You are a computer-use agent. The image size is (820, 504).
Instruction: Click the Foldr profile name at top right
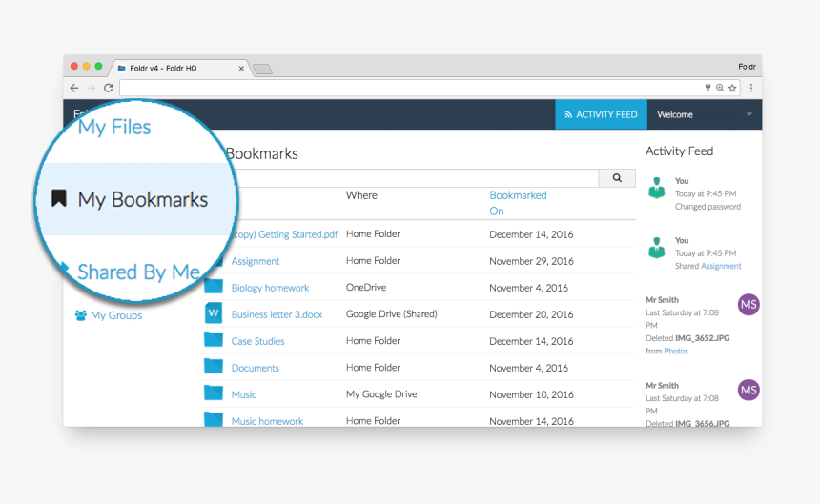747,67
